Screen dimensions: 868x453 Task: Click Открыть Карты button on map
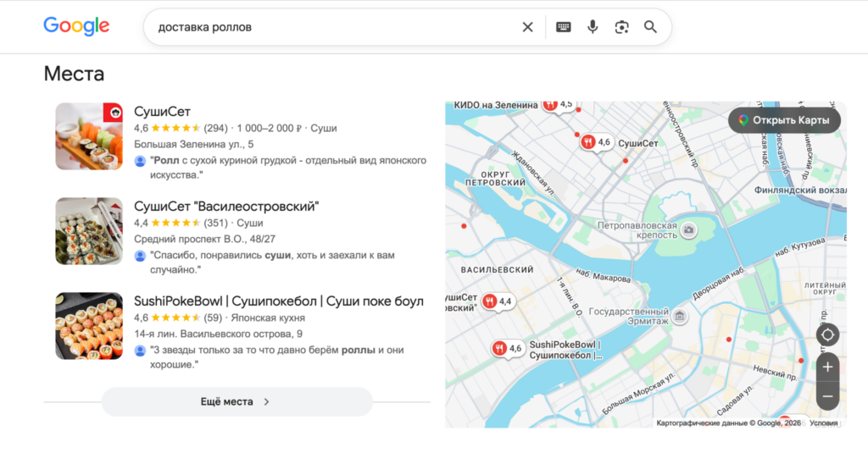(x=784, y=120)
